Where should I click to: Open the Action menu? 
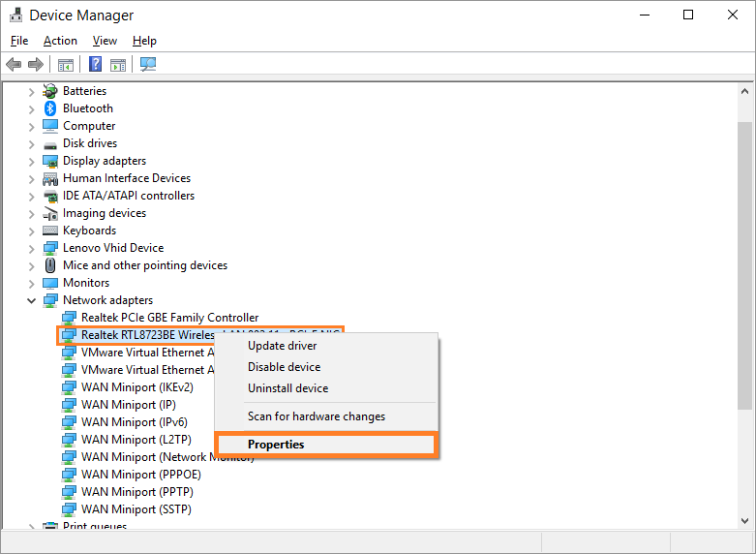point(60,41)
